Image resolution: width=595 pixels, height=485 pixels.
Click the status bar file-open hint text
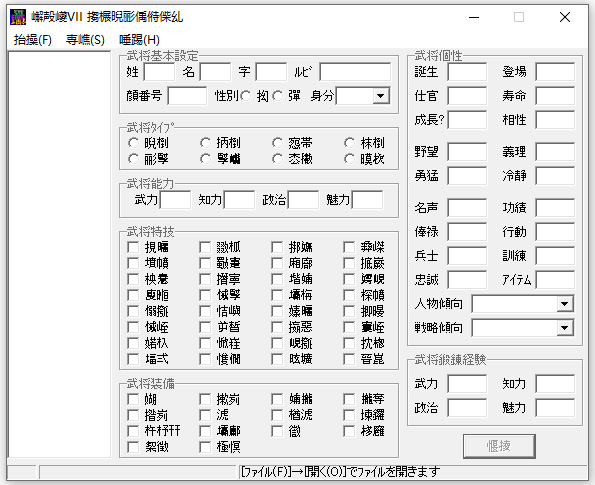click(x=340, y=472)
